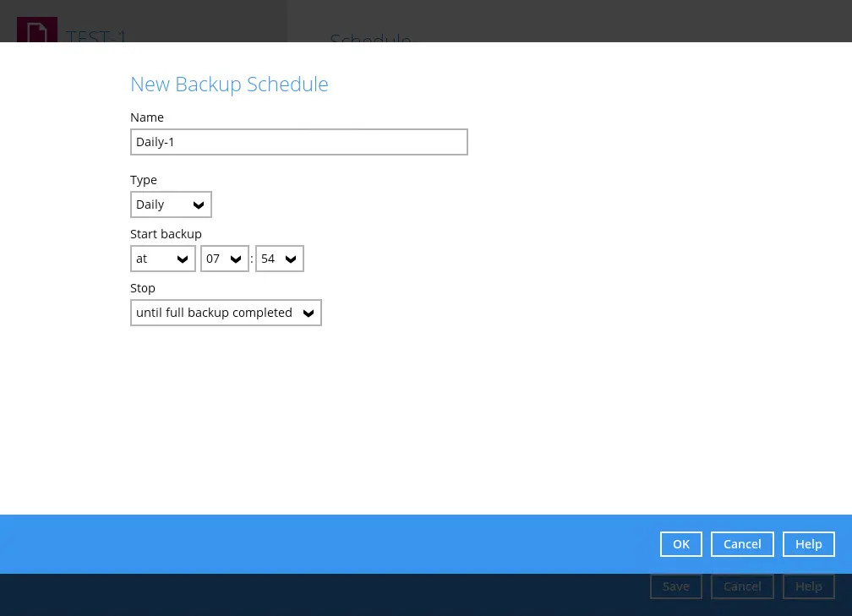This screenshot has width=852, height=616.
Task: Click the Name label above the text field
Action: 147,117
